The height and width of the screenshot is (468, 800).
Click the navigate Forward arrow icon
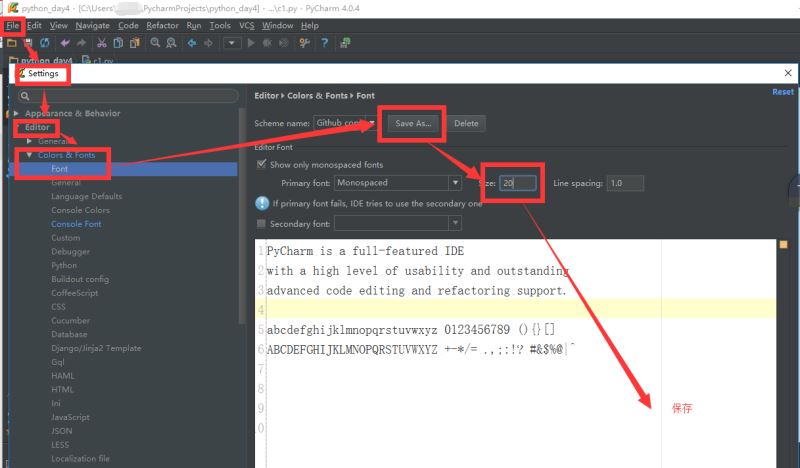(x=208, y=43)
